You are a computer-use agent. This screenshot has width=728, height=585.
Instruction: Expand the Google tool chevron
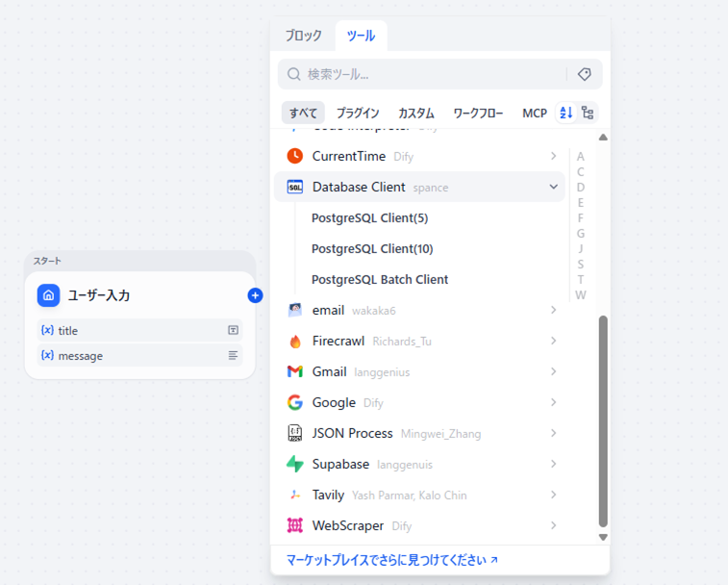point(554,402)
